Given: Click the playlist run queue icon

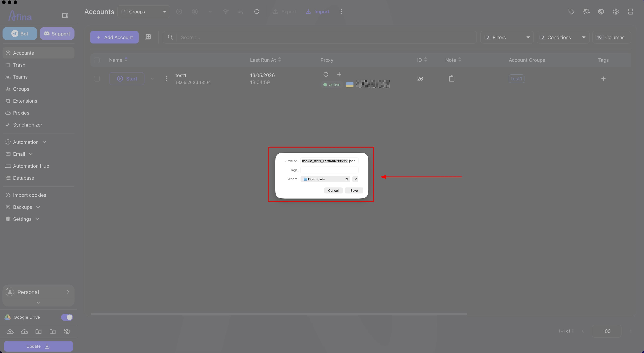Looking at the screenshot, I should click(x=241, y=12).
